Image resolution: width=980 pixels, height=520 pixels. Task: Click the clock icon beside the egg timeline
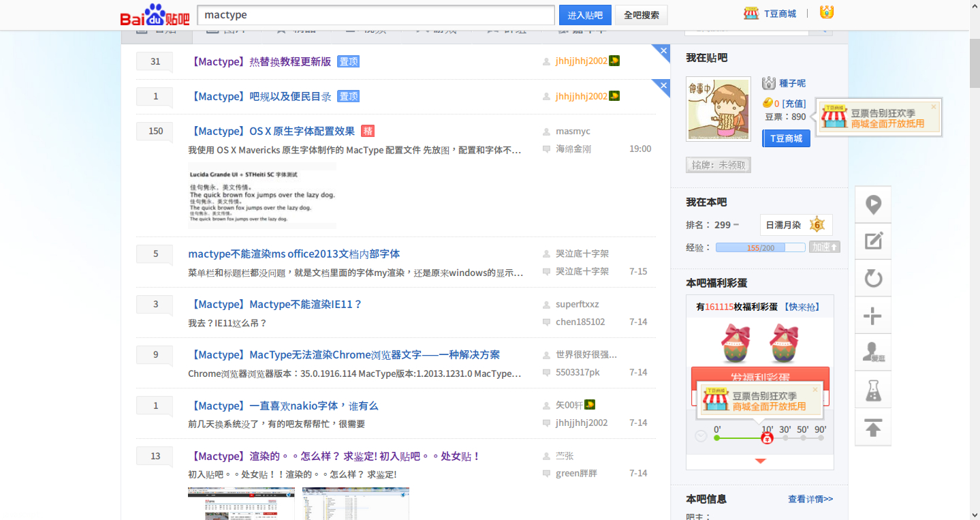tap(701, 436)
